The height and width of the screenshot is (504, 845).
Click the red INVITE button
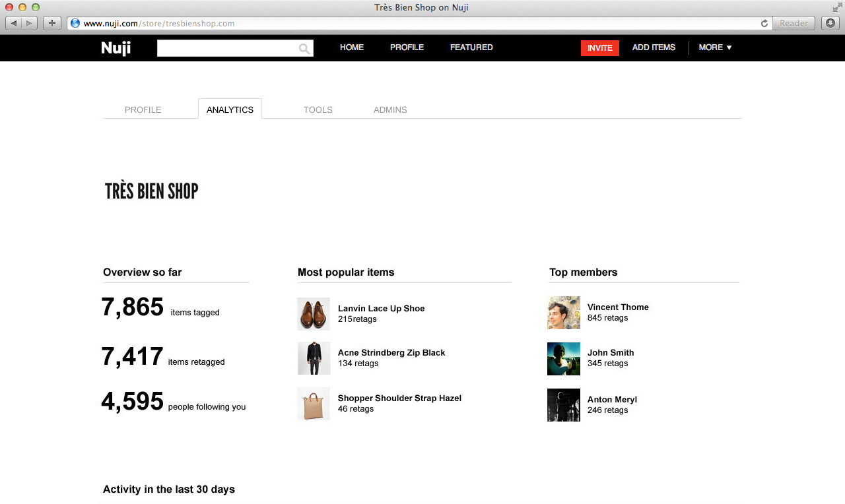(x=600, y=48)
